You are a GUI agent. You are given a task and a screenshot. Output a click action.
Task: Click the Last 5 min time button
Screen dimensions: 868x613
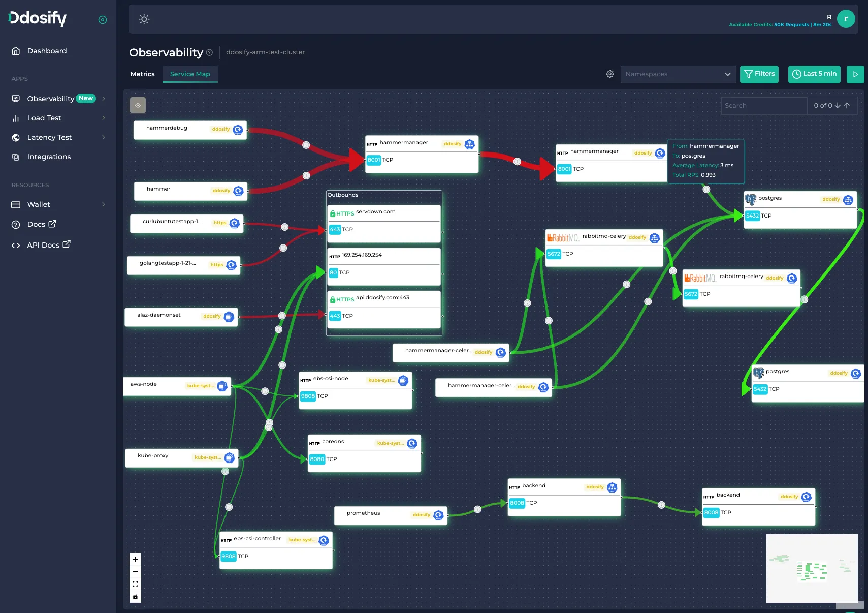click(x=815, y=74)
